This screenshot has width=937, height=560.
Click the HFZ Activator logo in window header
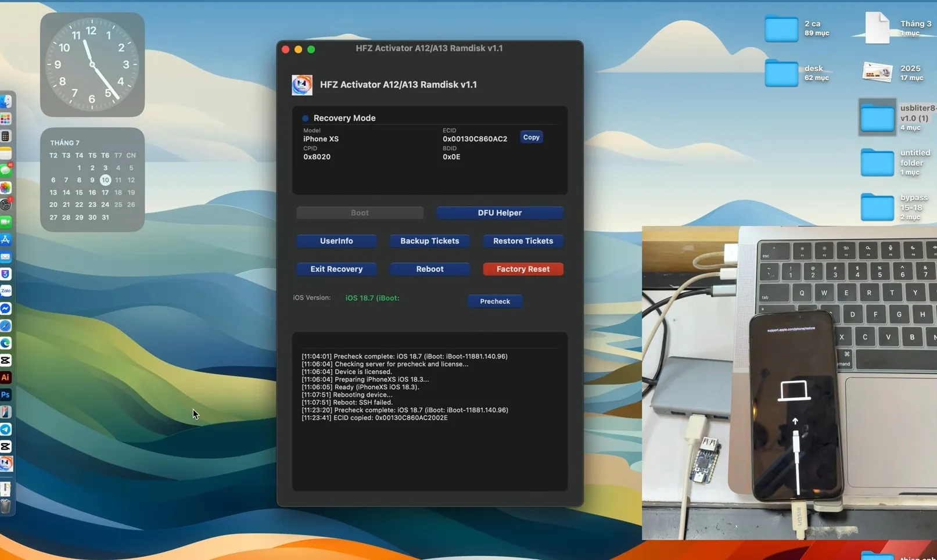[x=302, y=85]
